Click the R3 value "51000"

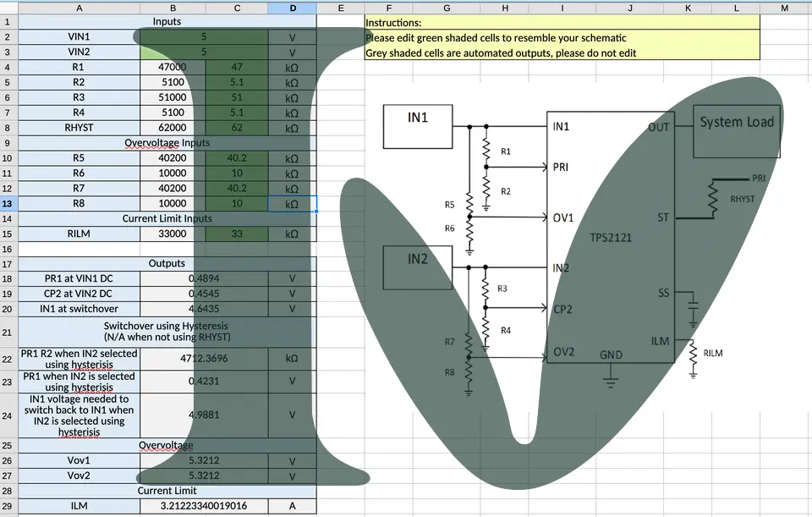pyautogui.click(x=173, y=96)
